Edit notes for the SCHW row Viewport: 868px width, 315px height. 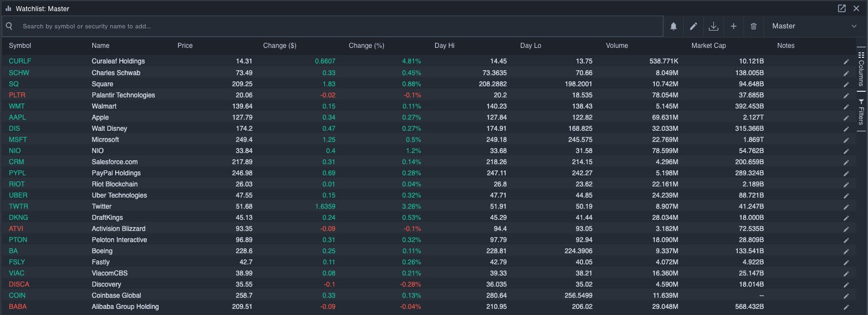(846, 73)
